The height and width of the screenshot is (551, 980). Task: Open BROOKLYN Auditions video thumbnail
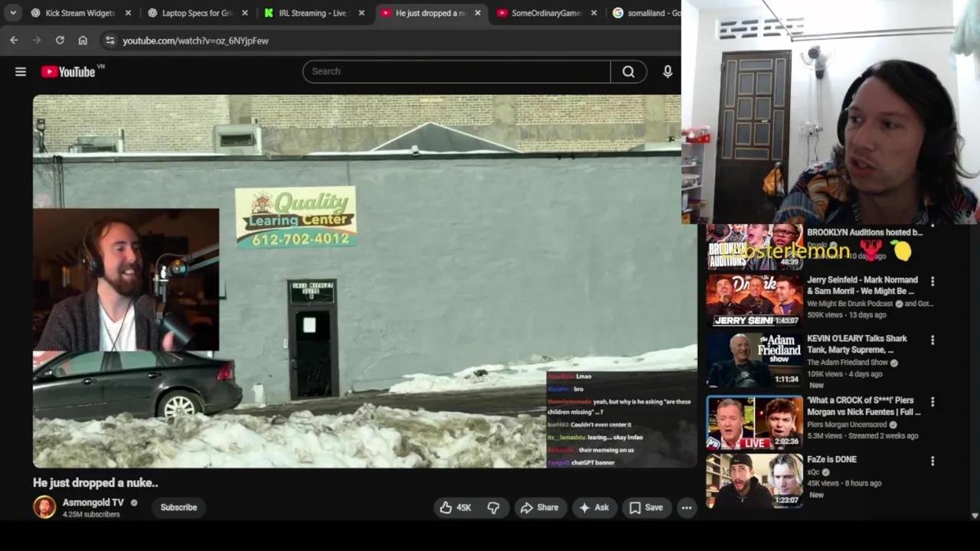coord(754,246)
